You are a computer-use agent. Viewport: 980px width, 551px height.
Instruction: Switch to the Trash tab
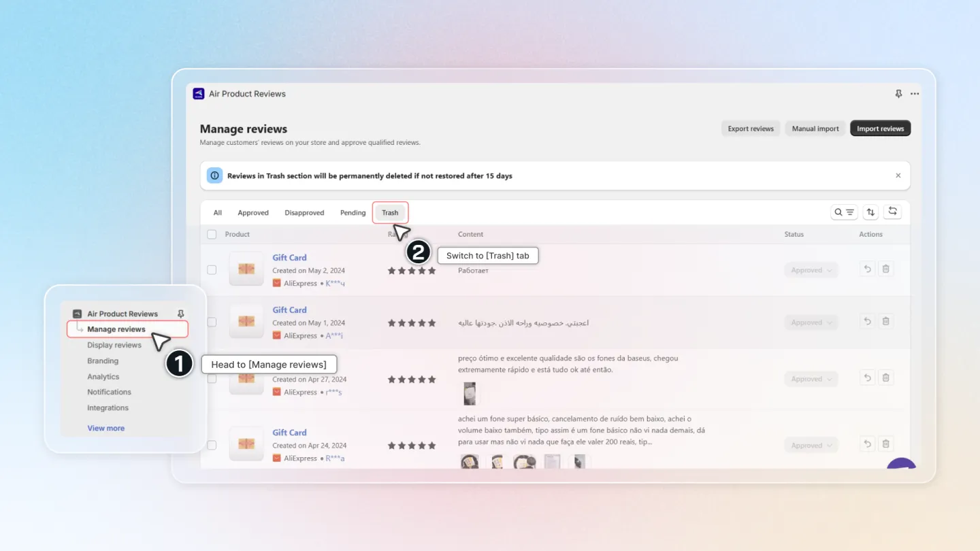coord(390,213)
